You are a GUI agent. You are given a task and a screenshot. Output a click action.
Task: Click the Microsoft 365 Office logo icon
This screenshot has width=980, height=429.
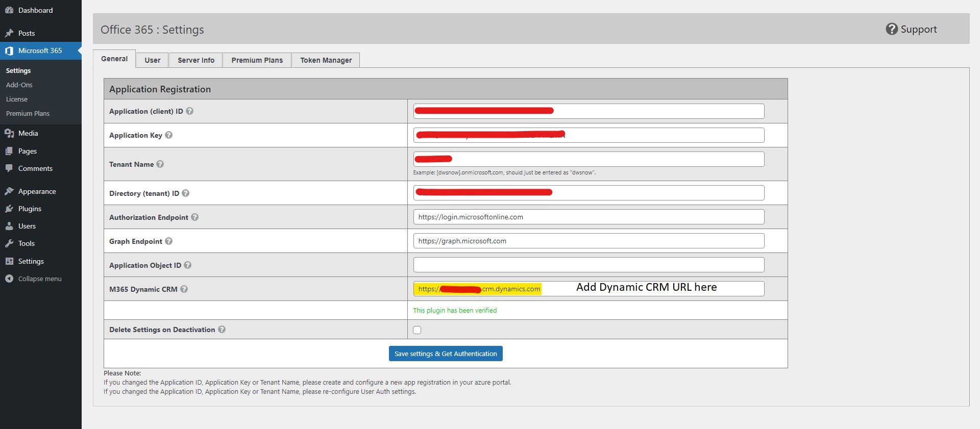coord(9,51)
